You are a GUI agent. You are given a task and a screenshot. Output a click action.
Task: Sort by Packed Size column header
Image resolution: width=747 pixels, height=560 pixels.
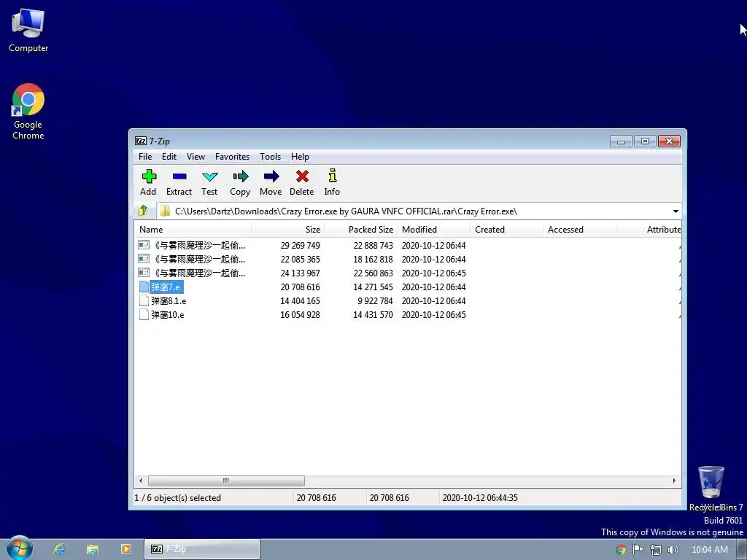coord(360,230)
